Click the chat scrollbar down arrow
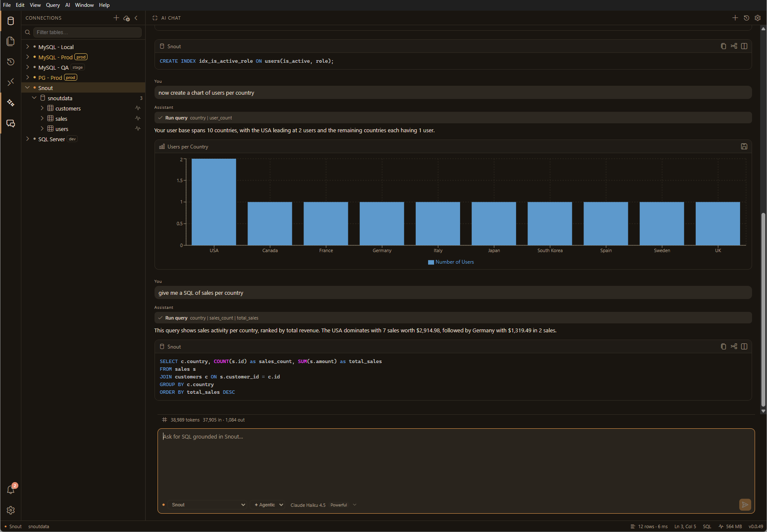This screenshot has height=532, width=767. coord(763,411)
